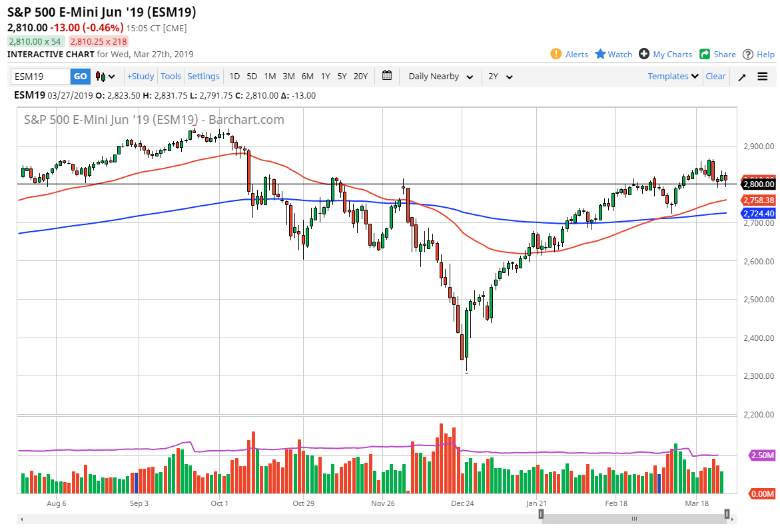Select the 1D timeframe
Screen dimensions: 780x532
click(x=234, y=77)
